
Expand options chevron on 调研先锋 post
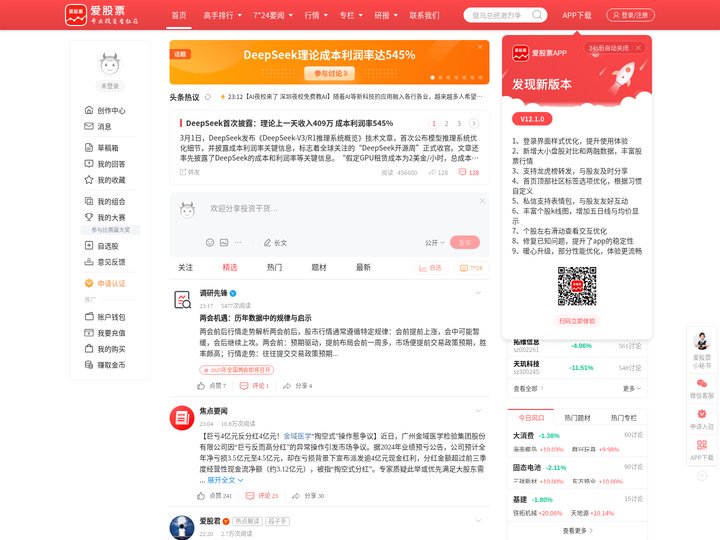click(x=478, y=293)
